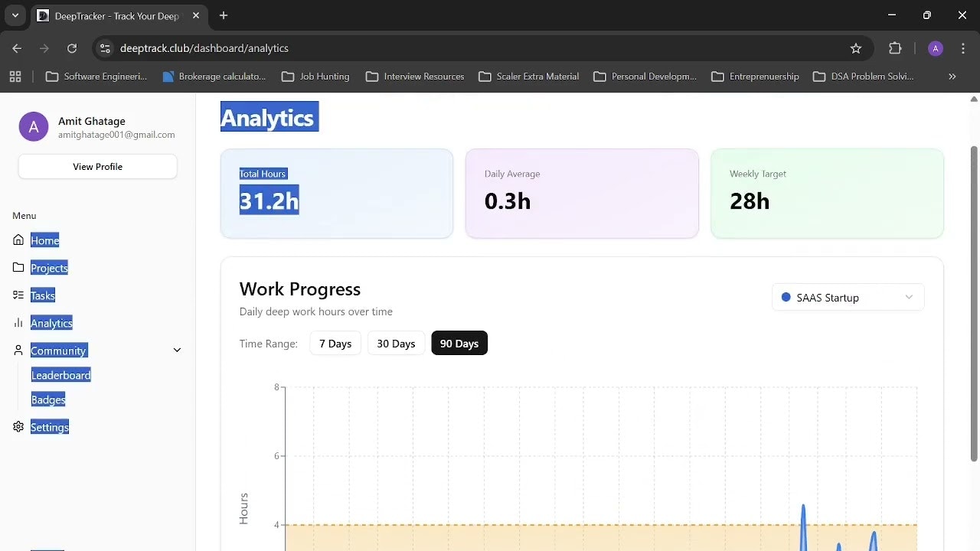Screen dimensions: 980x551
Task: Open the Home menu item
Action: (45, 240)
